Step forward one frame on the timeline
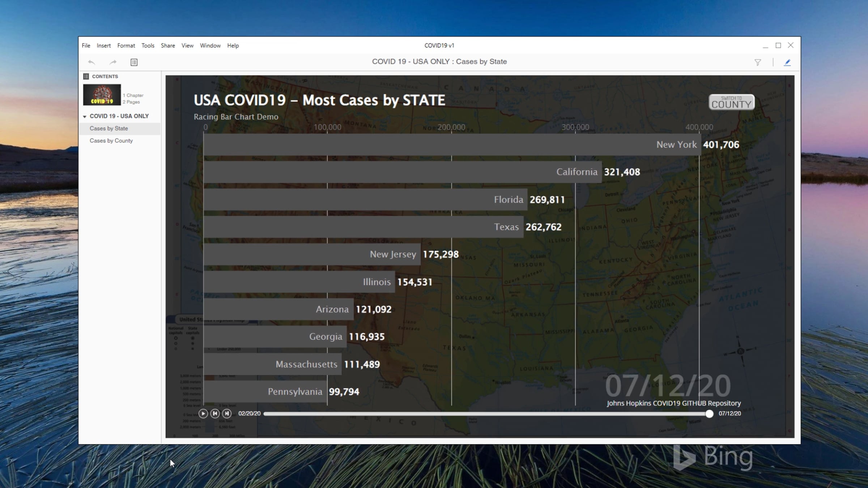The image size is (868, 488). click(227, 413)
